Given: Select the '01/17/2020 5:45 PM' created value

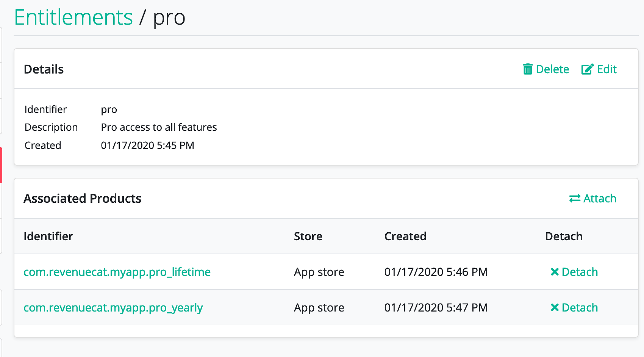Looking at the screenshot, I should coord(147,146).
